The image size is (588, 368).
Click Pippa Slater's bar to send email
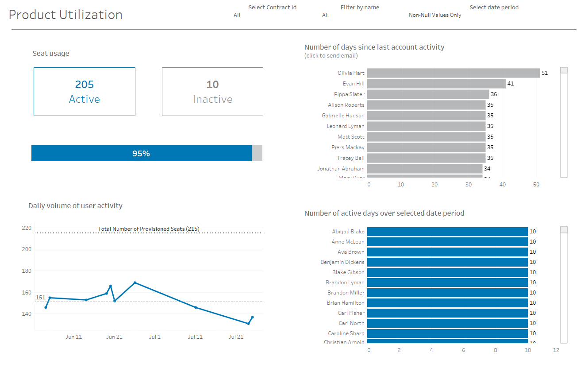pyautogui.click(x=428, y=94)
